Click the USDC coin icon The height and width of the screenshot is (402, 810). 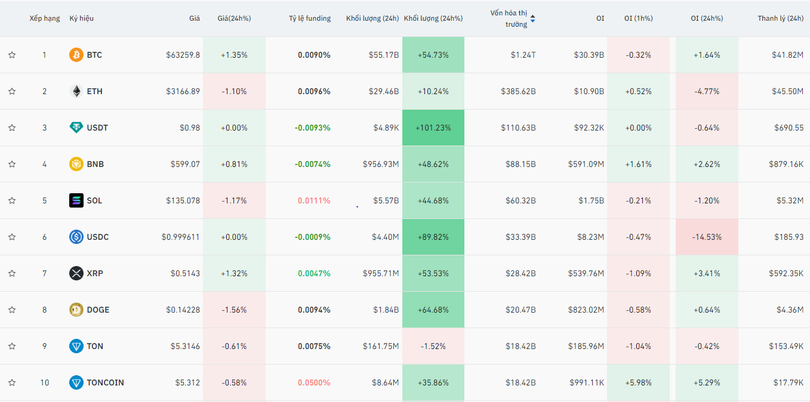click(x=76, y=237)
